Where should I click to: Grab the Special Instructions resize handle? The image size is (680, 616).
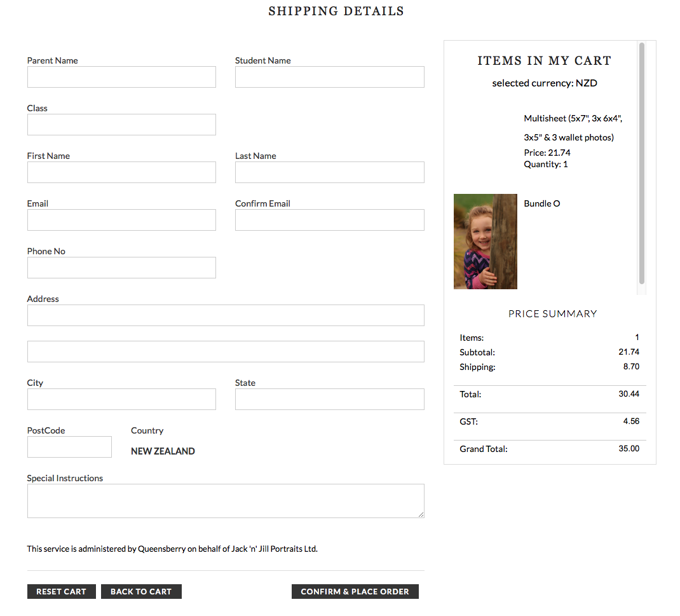[421, 514]
